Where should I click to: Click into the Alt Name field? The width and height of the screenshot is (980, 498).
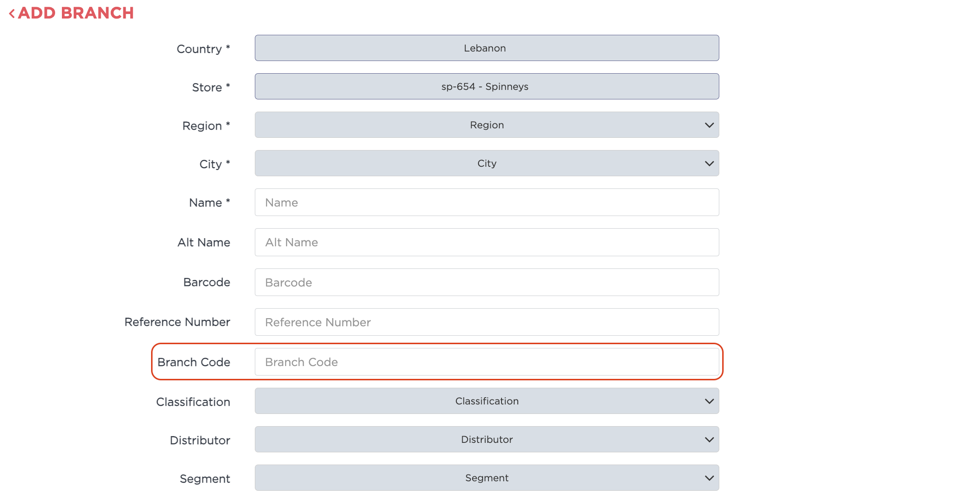486,243
